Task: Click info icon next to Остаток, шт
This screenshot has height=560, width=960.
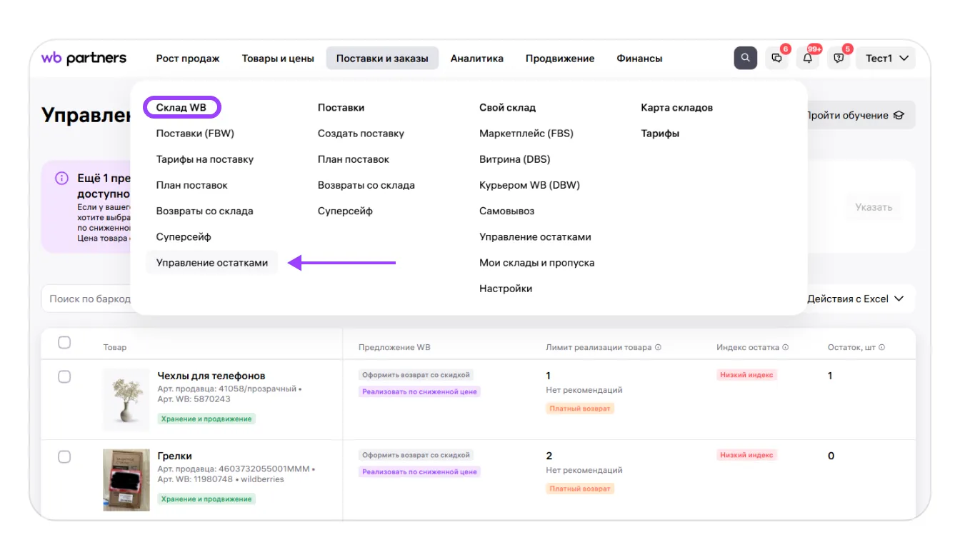Action: [x=881, y=347]
